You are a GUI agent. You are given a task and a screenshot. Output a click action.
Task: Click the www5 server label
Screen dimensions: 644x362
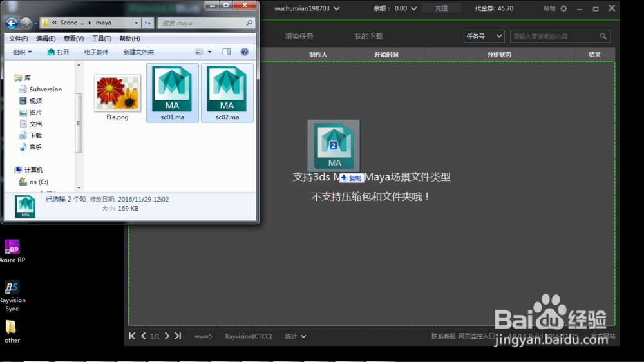204,336
